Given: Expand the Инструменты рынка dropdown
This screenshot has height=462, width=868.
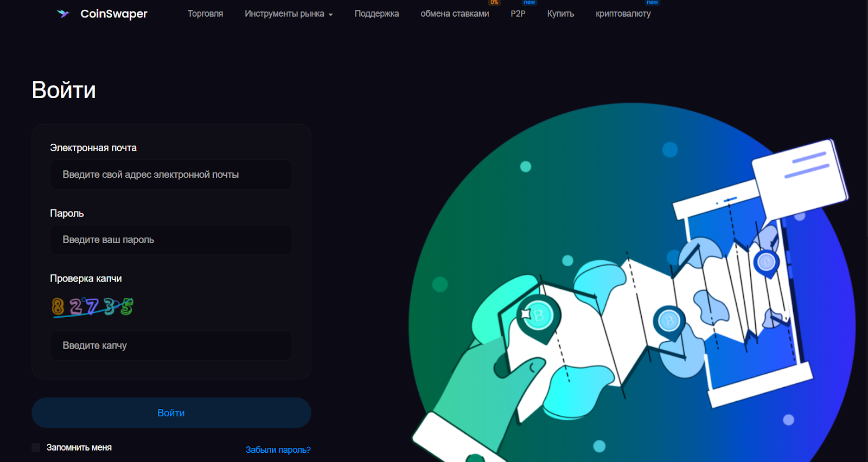Looking at the screenshot, I should 289,14.
